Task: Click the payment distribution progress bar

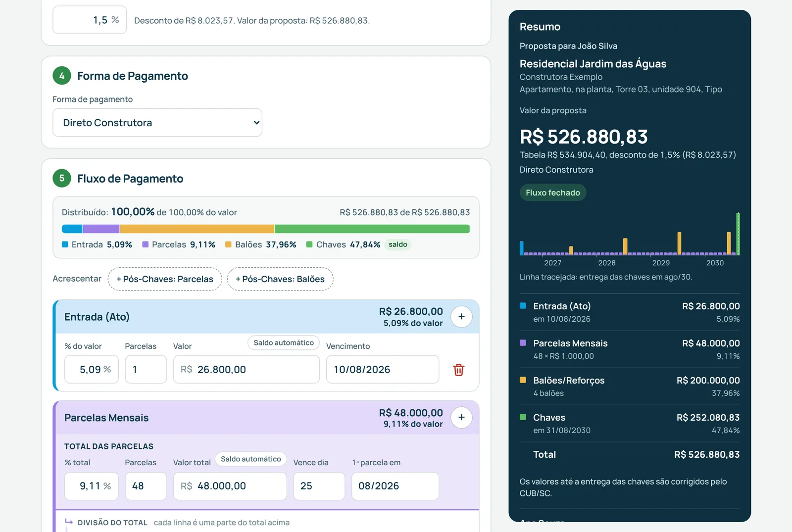Action: [266, 229]
